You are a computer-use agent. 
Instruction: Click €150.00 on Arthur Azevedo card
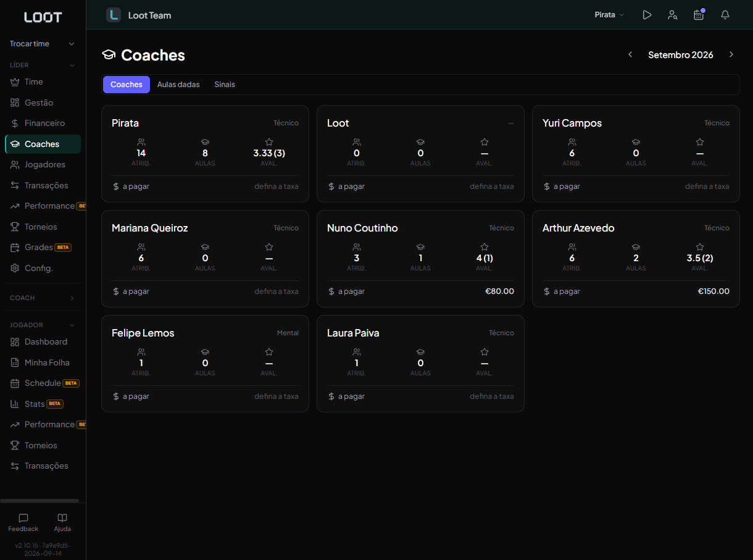(x=713, y=291)
